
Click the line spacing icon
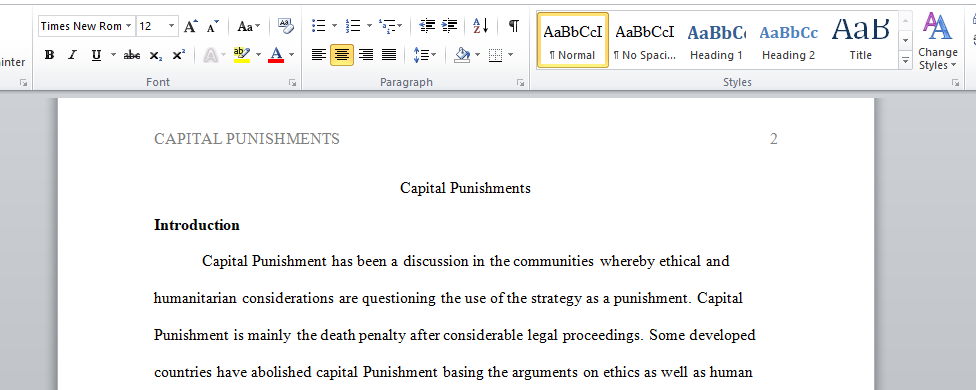click(x=421, y=55)
